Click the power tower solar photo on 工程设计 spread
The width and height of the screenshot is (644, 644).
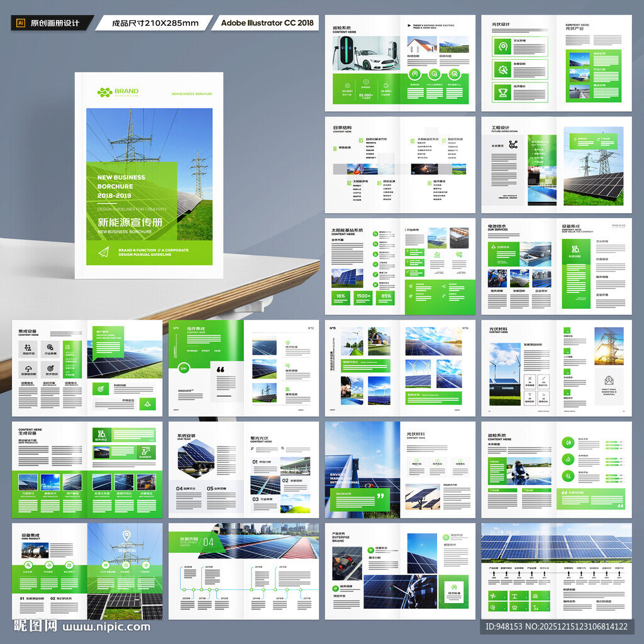(x=593, y=166)
